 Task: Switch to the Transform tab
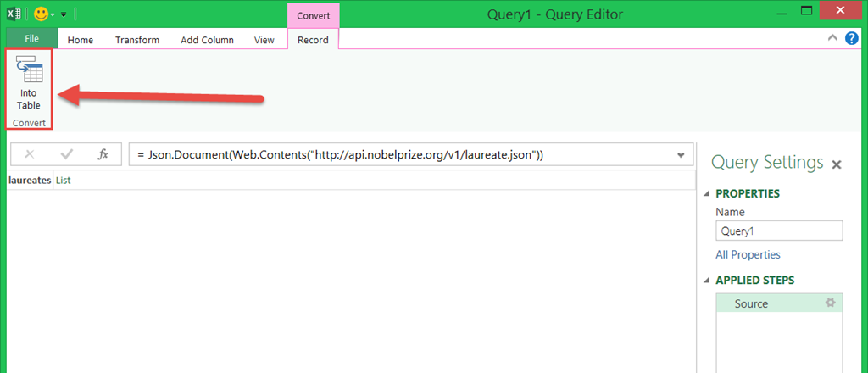pyautogui.click(x=137, y=40)
